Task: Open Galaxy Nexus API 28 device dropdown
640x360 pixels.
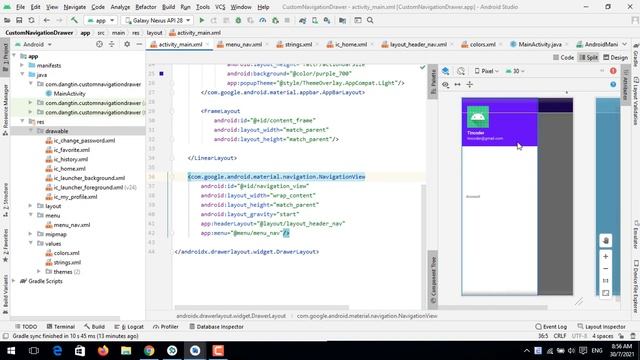Action: pos(158,20)
